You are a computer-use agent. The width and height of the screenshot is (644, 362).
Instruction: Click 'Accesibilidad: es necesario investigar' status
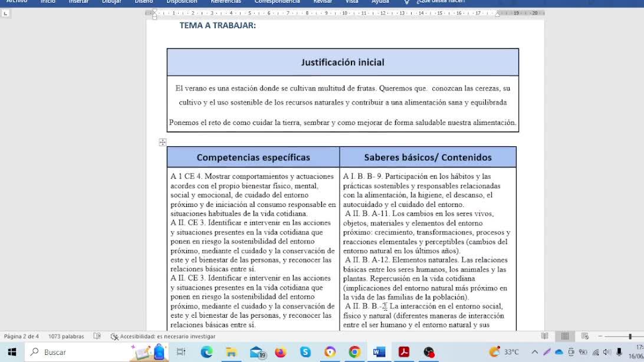pyautogui.click(x=163, y=336)
